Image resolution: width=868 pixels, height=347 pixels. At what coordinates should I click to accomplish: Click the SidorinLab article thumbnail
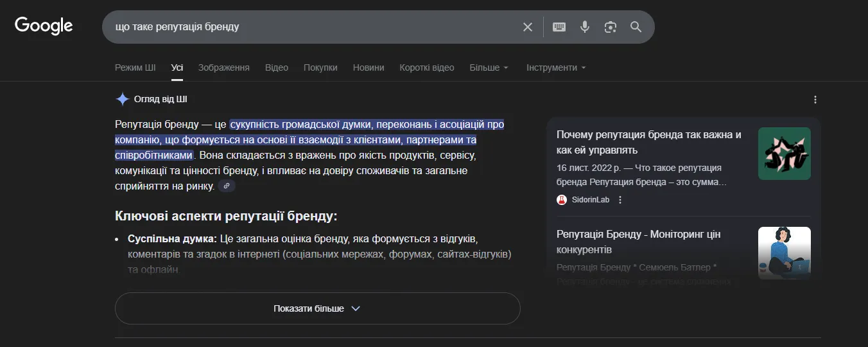(x=785, y=154)
